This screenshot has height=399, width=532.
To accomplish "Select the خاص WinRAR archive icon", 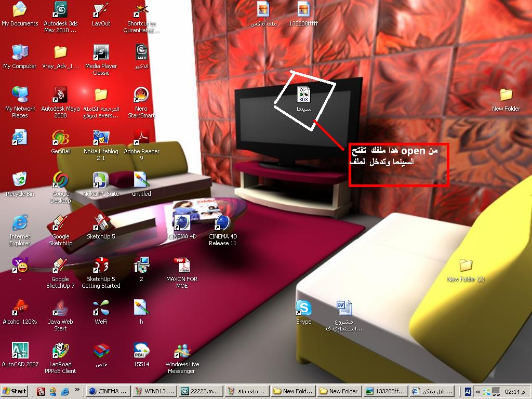I will click(x=101, y=354).
